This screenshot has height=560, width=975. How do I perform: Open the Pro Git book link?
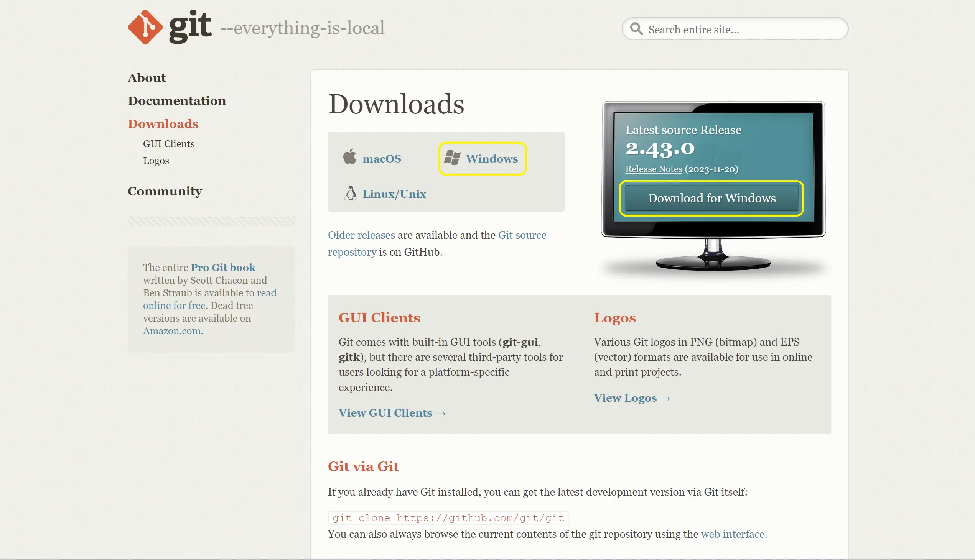tap(223, 267)
